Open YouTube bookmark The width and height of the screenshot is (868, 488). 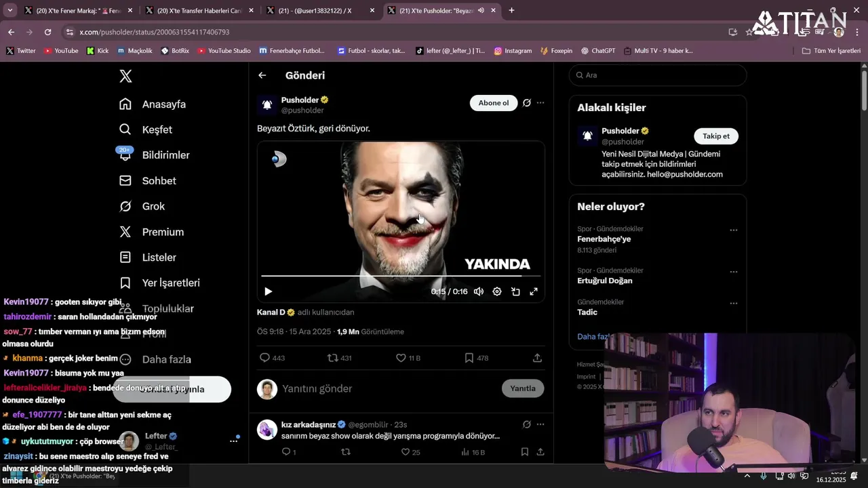(61, 51)
